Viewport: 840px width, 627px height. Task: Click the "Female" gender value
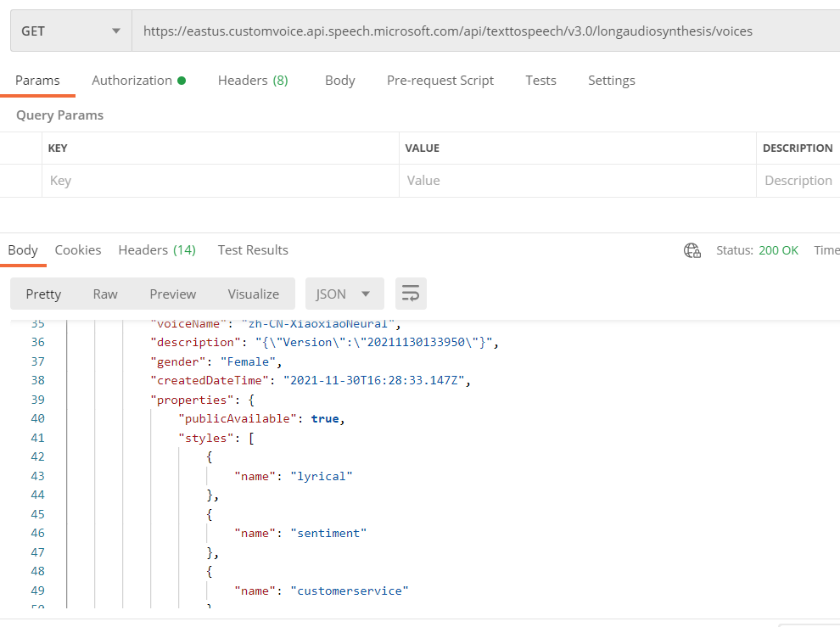coord(248,361)
